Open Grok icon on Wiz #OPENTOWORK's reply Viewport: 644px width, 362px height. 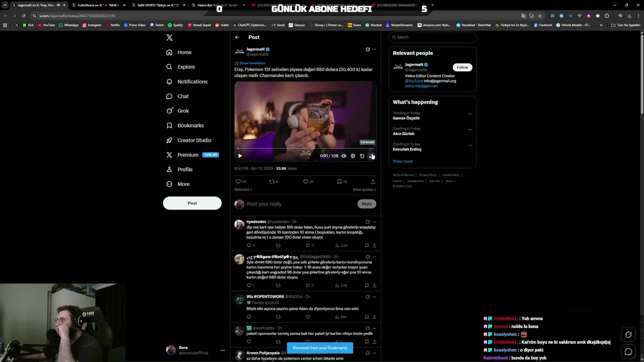coord(367,297)
